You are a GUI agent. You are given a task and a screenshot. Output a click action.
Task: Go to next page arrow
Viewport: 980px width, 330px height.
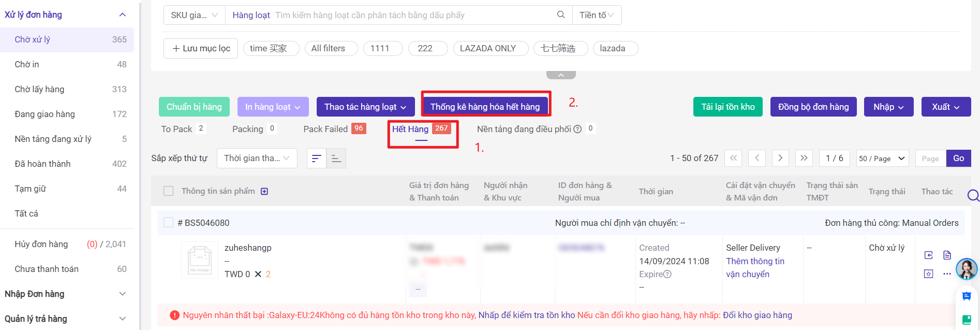click(x=780, y=158)
